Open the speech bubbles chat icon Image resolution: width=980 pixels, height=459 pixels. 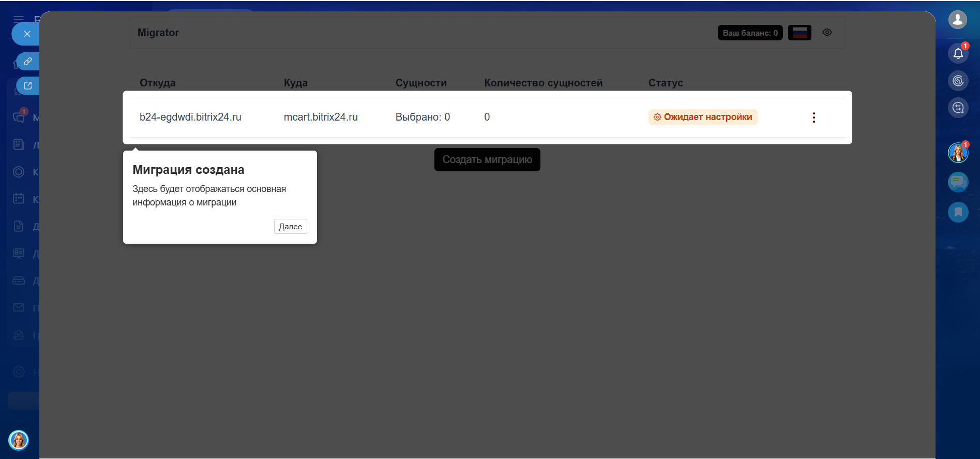pos(958,182)
